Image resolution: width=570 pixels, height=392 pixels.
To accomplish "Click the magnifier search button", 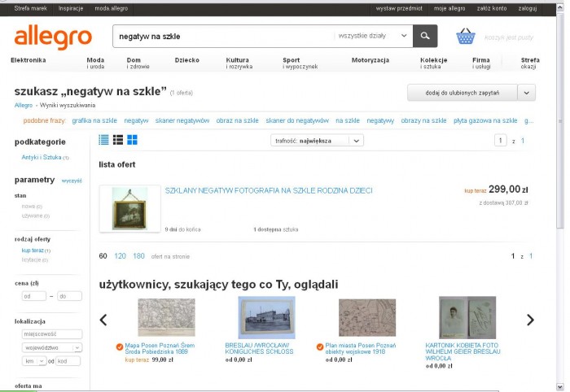I will click(425, 36).
